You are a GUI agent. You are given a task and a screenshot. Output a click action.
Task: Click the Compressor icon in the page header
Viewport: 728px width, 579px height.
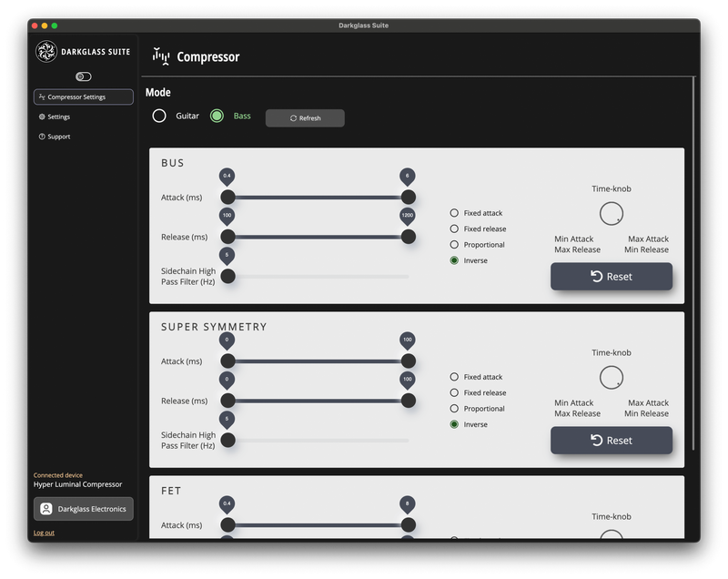click(160, 56)
